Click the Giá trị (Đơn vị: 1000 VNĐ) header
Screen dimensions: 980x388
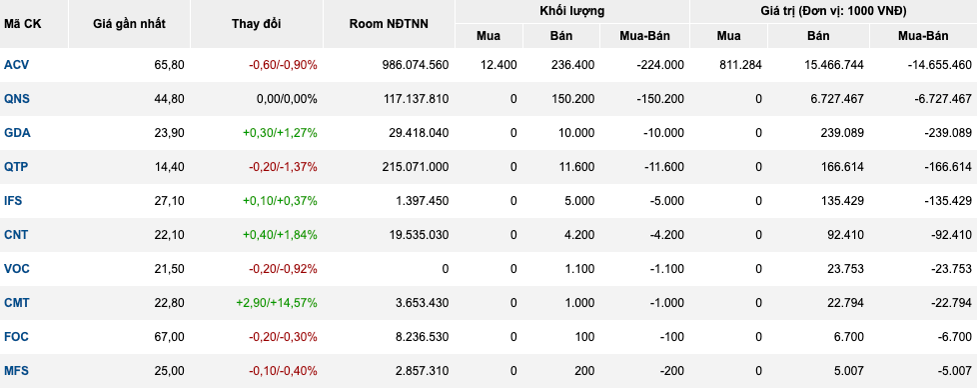[834, 11]
